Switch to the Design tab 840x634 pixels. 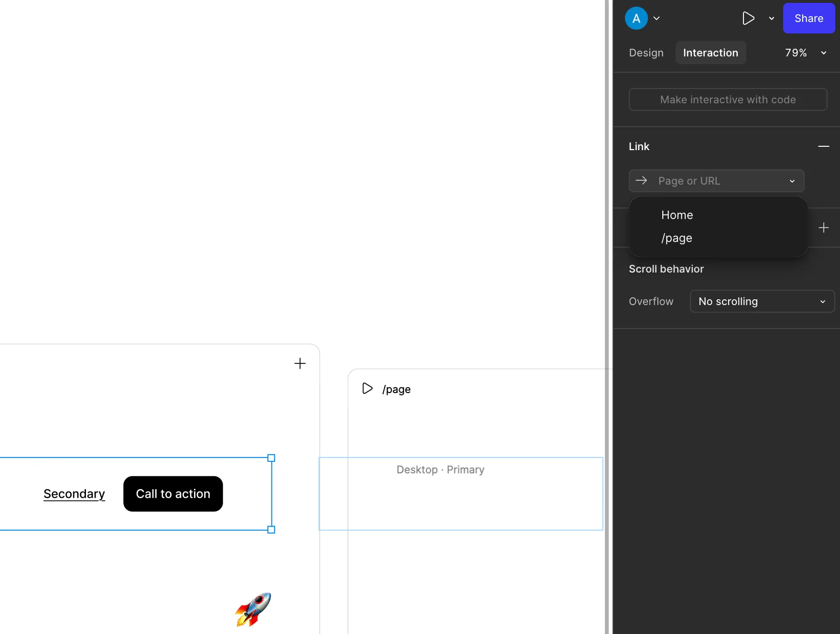click(x=646, y=53)
